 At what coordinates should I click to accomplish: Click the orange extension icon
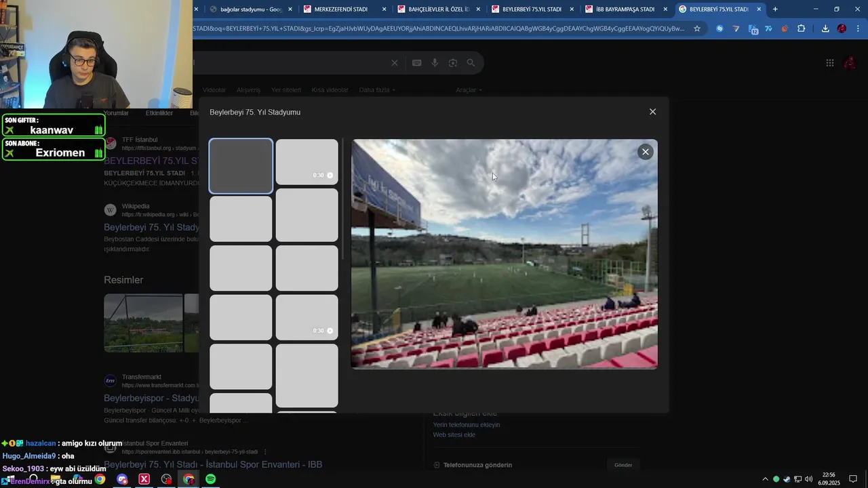click(x=785, y=28)
